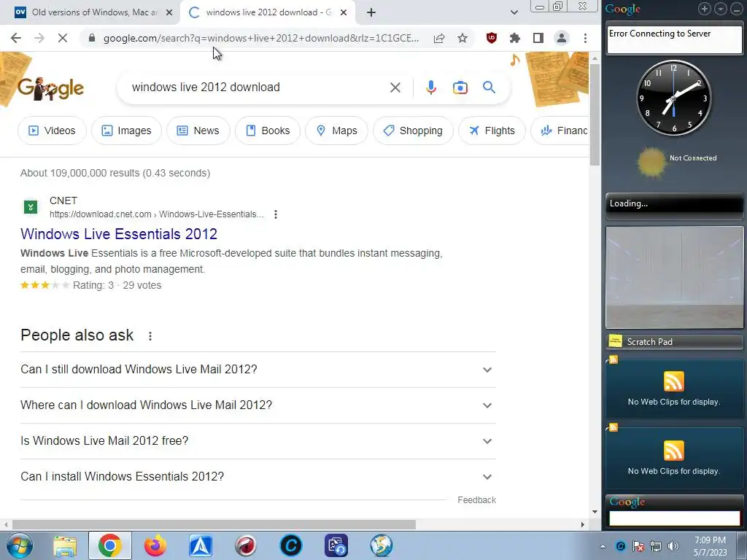
Task: Open uBlock Origin extension icon
Action: [492, 38]
